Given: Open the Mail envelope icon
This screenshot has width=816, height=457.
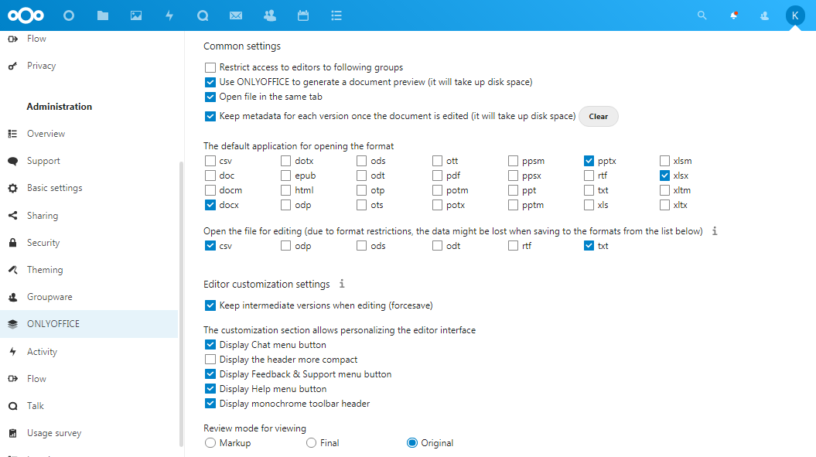Looking at the screenshot, I should point(235,16).
